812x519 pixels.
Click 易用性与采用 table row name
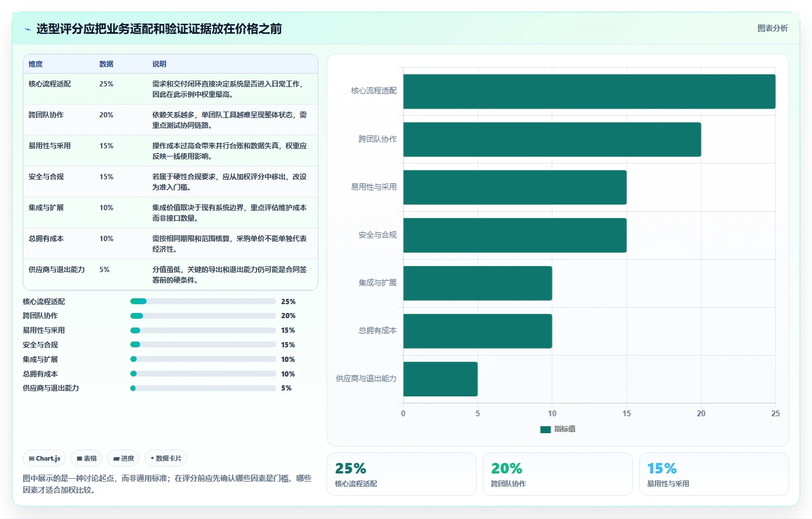pos(50,146)
